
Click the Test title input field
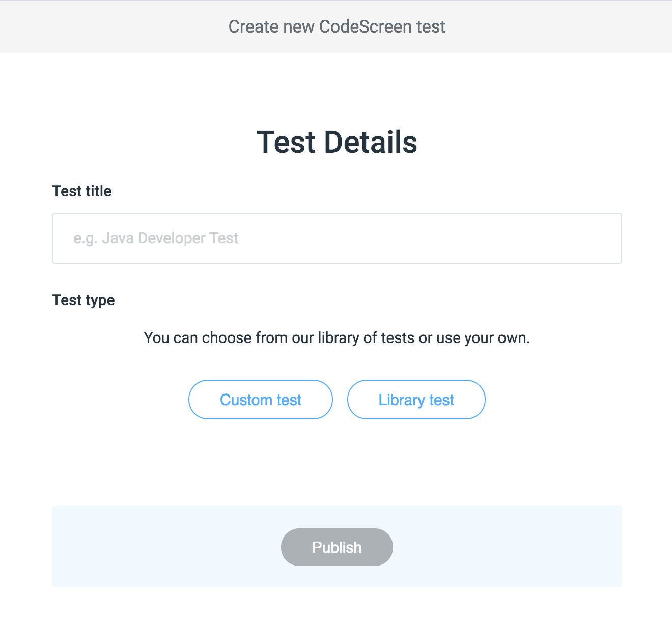click(x=337, y=238)
